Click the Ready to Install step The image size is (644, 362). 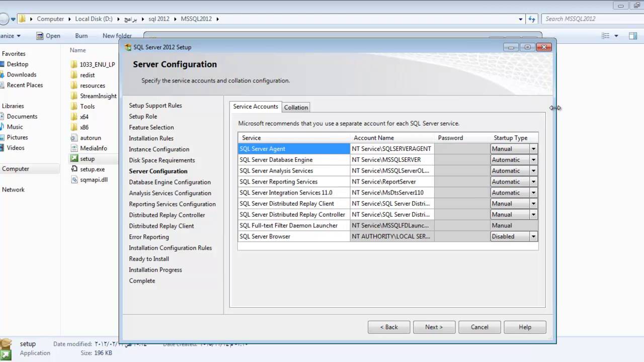(148, 259)
